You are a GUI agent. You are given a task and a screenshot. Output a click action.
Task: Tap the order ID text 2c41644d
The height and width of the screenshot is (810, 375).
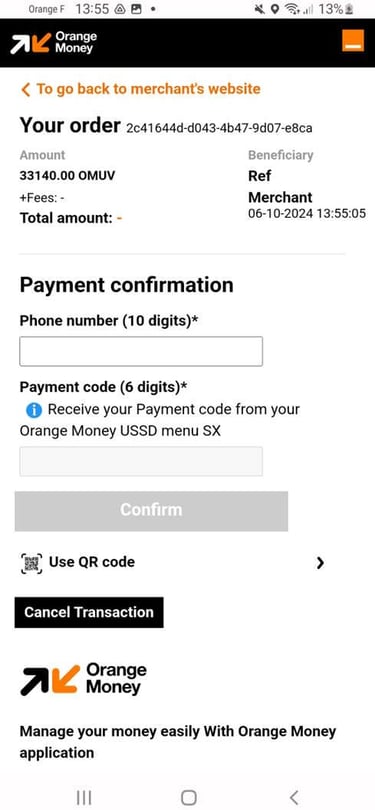[x=219, y=128]
